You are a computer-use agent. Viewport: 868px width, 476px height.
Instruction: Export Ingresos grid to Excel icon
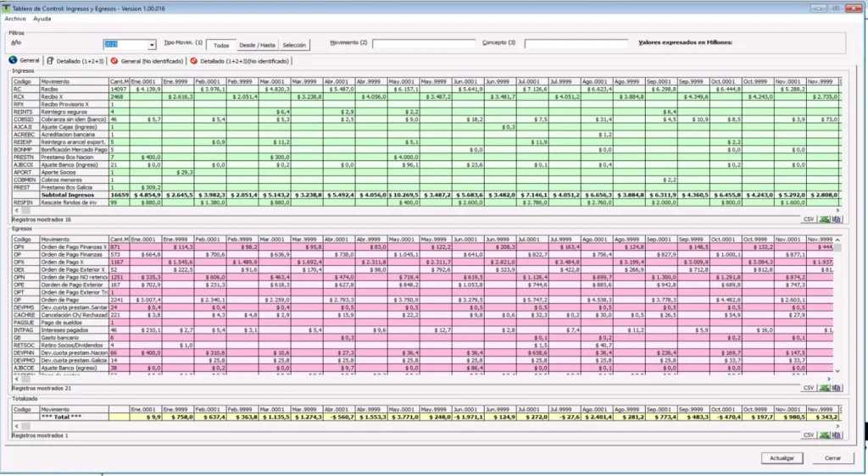point(823,219)
